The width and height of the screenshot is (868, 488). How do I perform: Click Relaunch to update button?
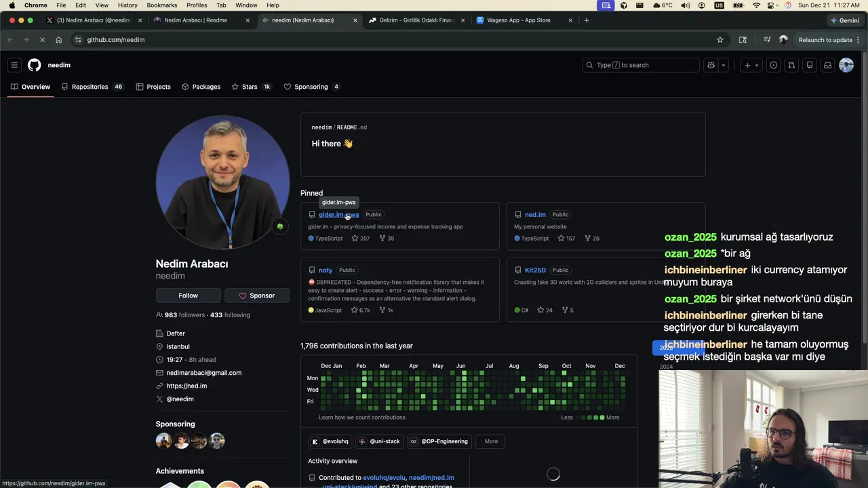(829, 40)
